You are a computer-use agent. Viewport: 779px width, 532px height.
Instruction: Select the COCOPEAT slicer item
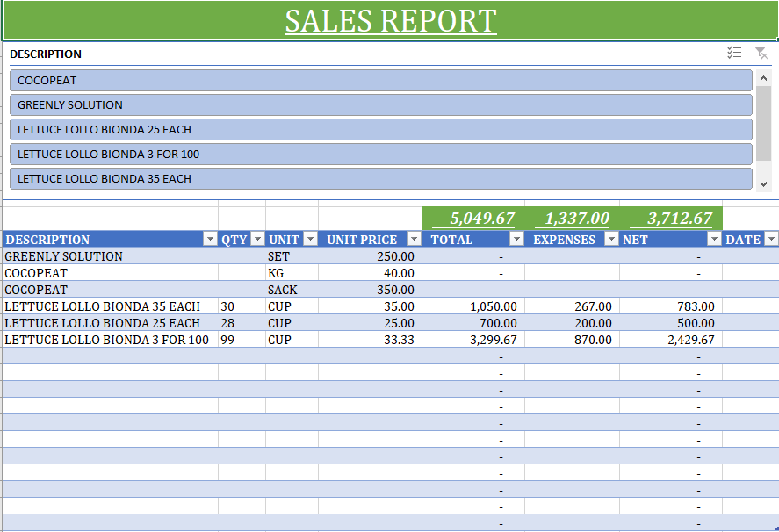pos(381,81)
